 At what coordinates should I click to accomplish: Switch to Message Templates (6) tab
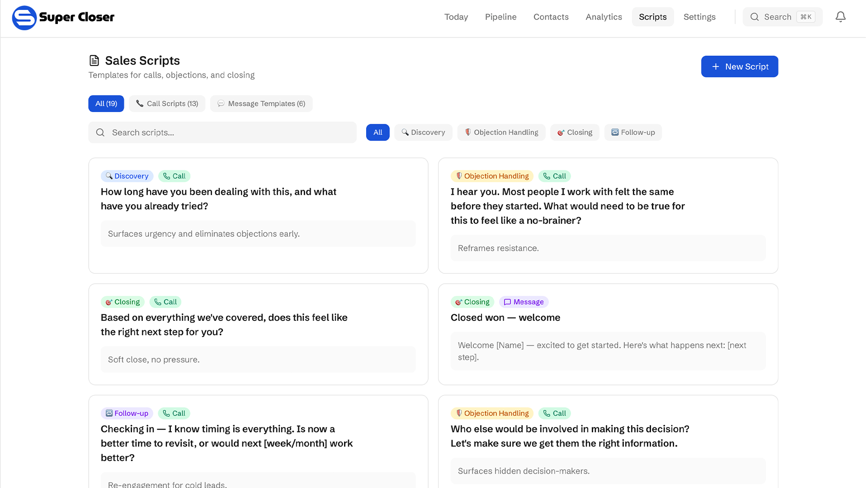[261, 103]
